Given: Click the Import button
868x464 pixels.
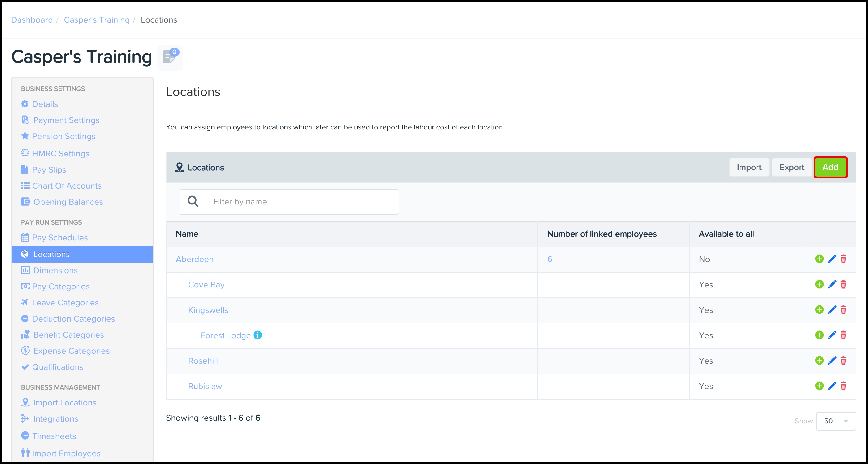Looking at the screenshot, I should click(x=749, y=167).
